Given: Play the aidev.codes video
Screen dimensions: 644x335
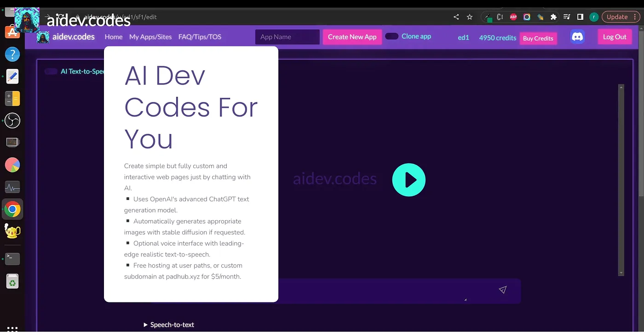Looking at the screenshot, I should coord(409,180).
